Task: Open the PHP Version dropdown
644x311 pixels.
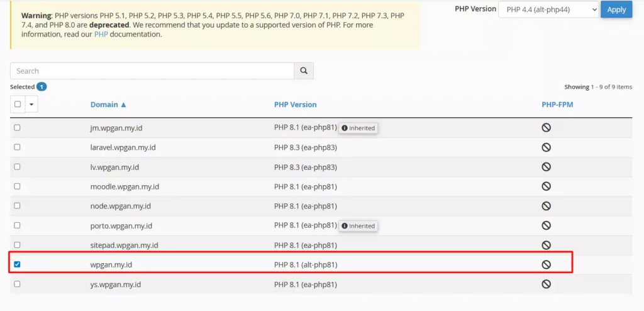Action: coord(548,9)
